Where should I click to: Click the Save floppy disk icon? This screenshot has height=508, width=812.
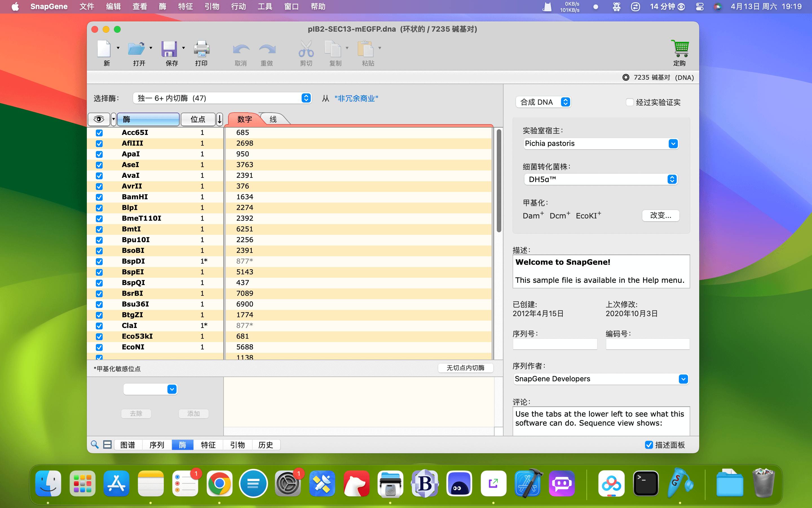click(169, 49)
